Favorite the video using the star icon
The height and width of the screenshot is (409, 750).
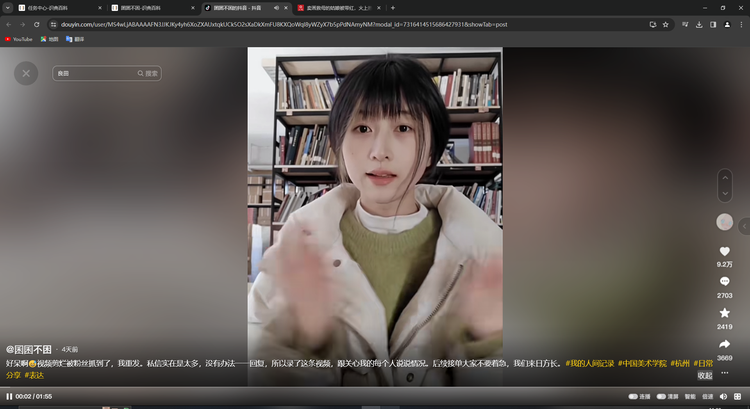pos(724,313)
